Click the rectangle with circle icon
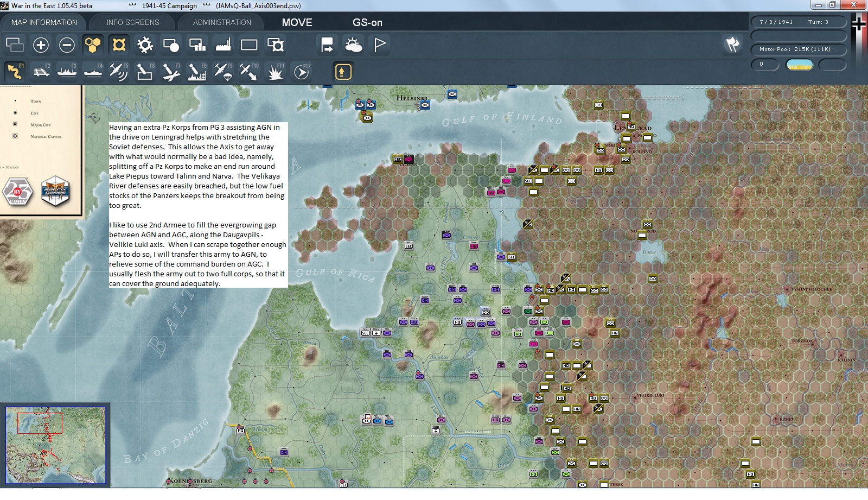This screenshot has height=500, width=868. coord(171,45)
